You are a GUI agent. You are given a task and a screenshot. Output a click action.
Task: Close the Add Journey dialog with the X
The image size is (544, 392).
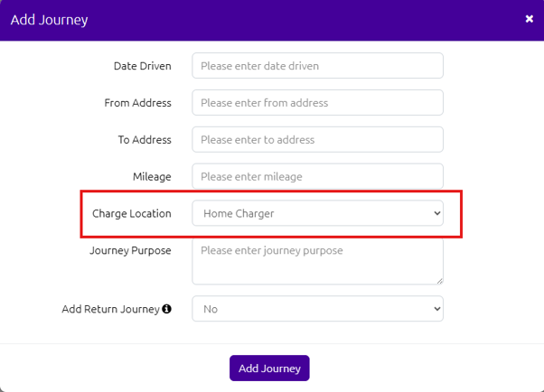click(x=529, y=19)
